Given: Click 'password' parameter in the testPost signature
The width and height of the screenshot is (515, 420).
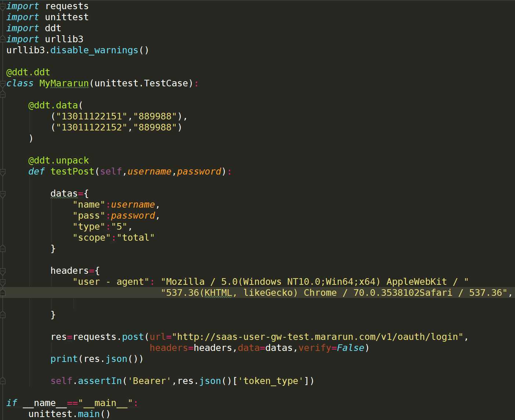Looking at the screenshot, I should 199,172.
